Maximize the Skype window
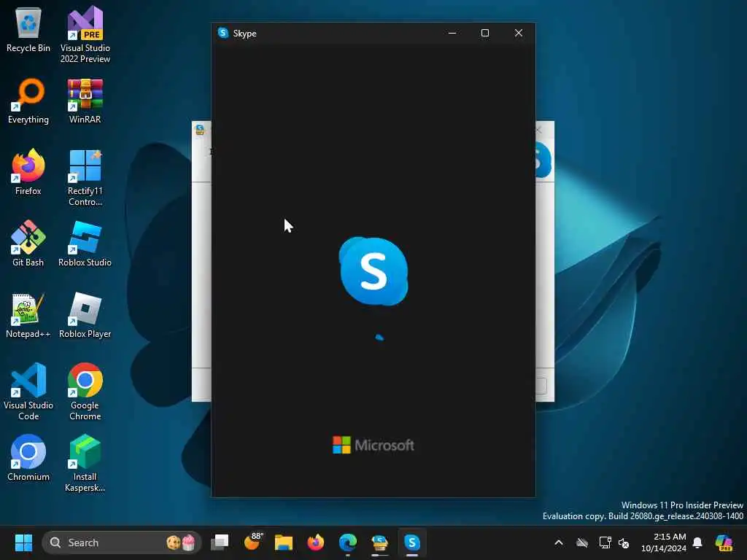Screen dimensions: 747x560 [485, 33]
